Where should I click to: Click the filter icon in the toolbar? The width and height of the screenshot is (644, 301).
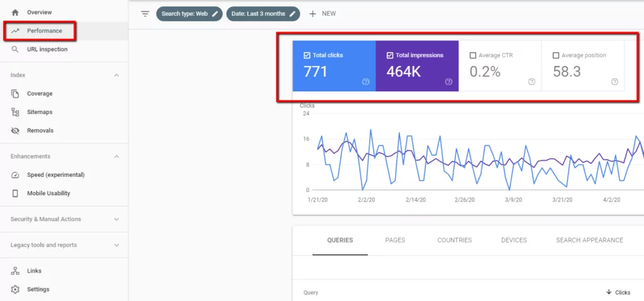click(x=145, y=14)
